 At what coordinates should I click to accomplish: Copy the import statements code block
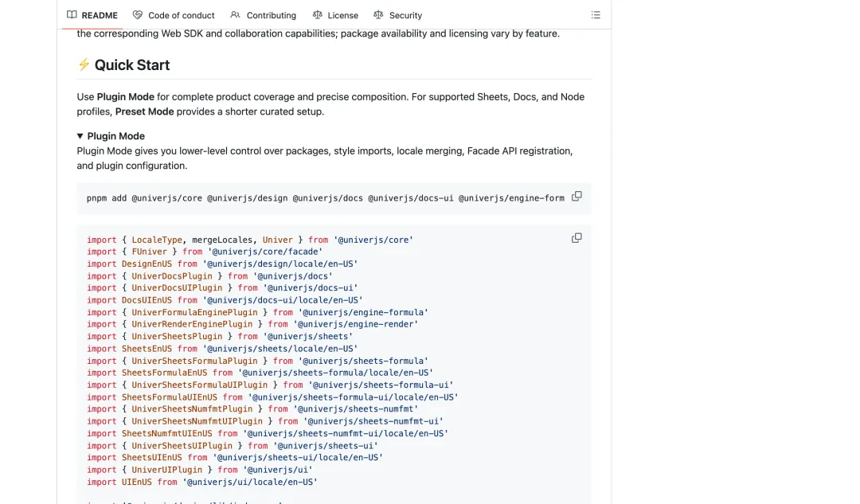[577, 238]
